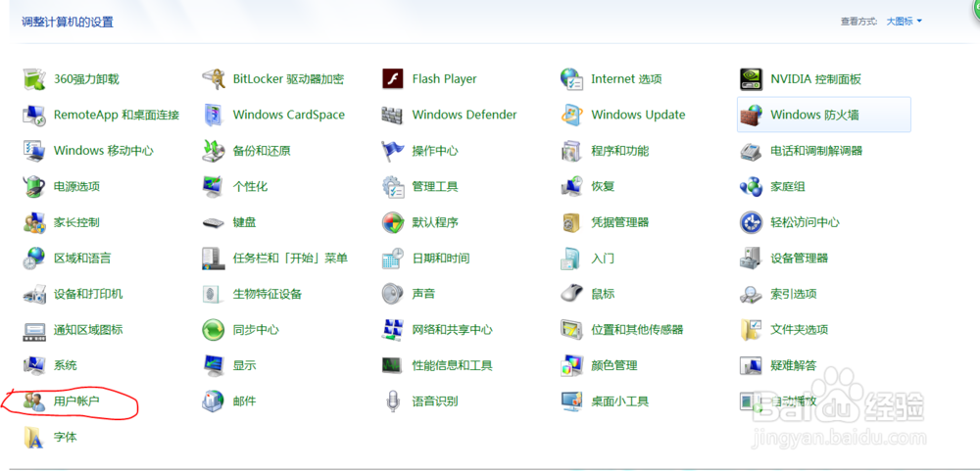Viewport: 980px width, 471px height.
Task: Open 操作中心 flag icon
Action: tap(392, 151)
